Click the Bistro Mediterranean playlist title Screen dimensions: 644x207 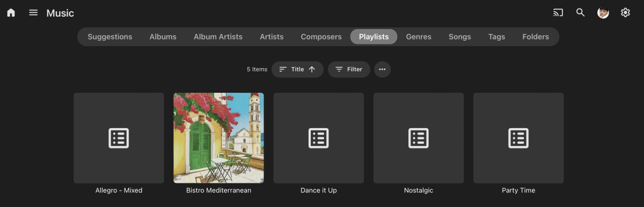(218, 190)
